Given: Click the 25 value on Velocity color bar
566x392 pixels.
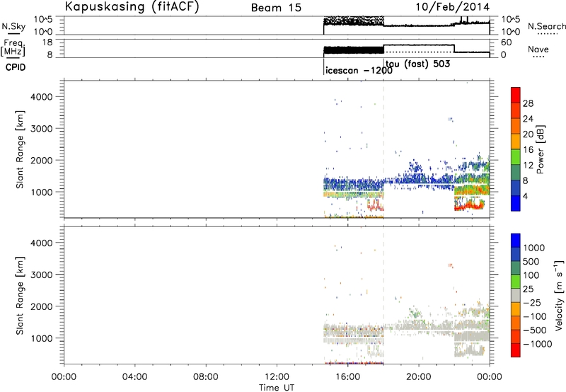Looking at the screenshot, I should pos(529,289).
